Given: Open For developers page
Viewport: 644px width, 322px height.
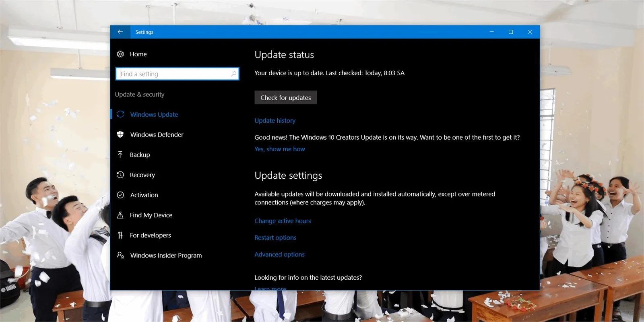Looking at the screenshot, I should (x=150, y=235).
